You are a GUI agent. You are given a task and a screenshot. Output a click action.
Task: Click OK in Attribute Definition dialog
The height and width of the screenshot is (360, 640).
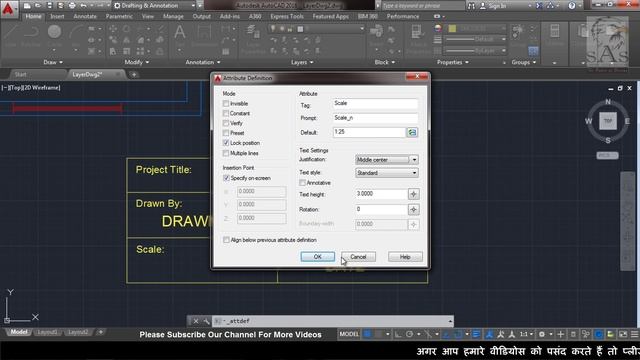[x=318, y=257]
